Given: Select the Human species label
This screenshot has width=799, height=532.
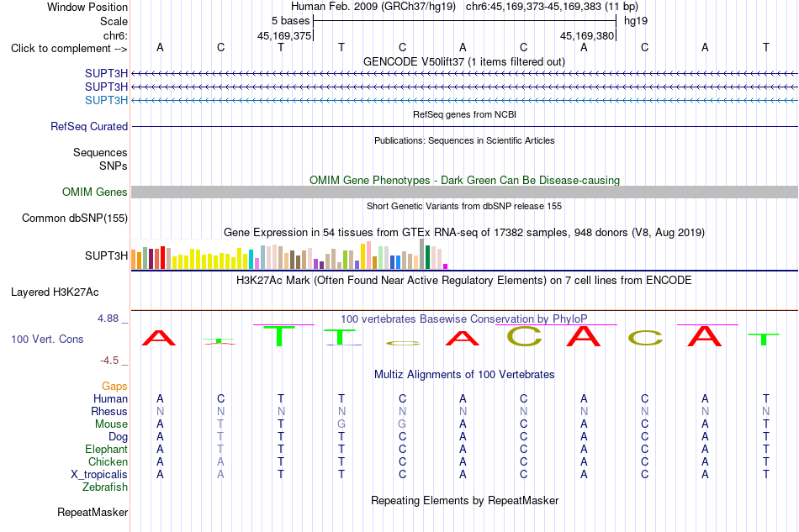Looking at the screenshot, I should pos(110,398).
